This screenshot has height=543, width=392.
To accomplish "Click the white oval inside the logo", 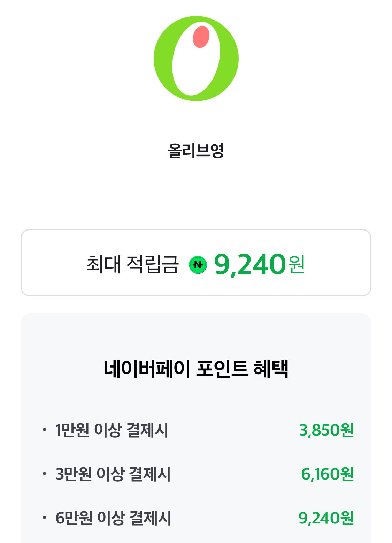I will (196, 66).
